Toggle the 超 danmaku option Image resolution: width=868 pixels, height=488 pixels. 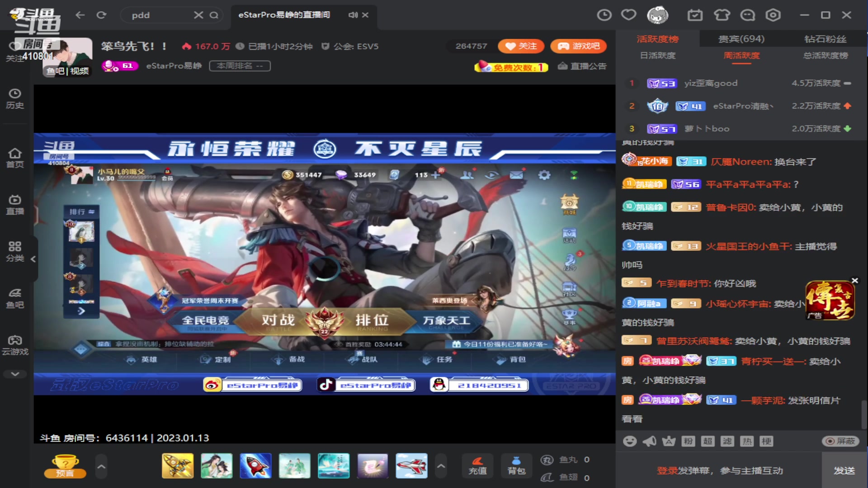tap(708, 441)
